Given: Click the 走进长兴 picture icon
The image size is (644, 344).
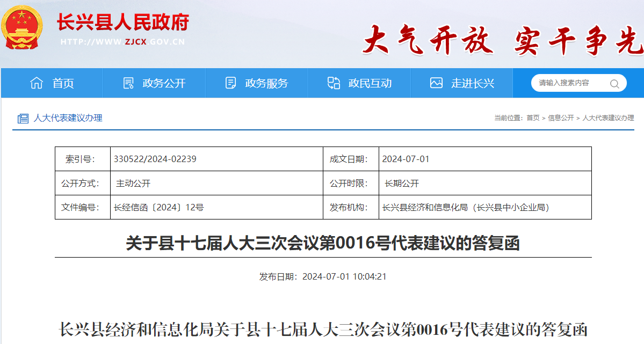Looking at the screenshot, I should 436,83.
